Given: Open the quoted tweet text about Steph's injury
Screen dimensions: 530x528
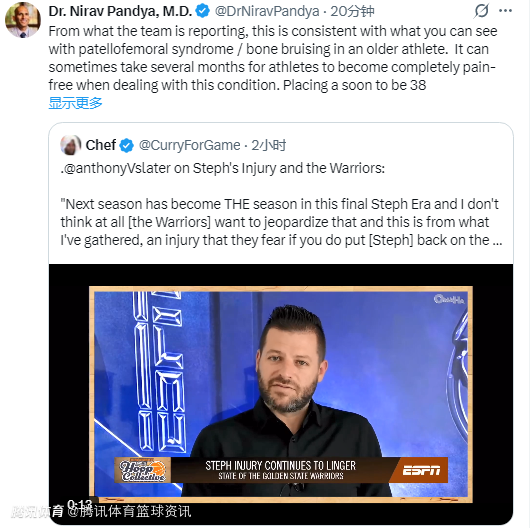Looking at the screenshot, I should tap(281, 204).
